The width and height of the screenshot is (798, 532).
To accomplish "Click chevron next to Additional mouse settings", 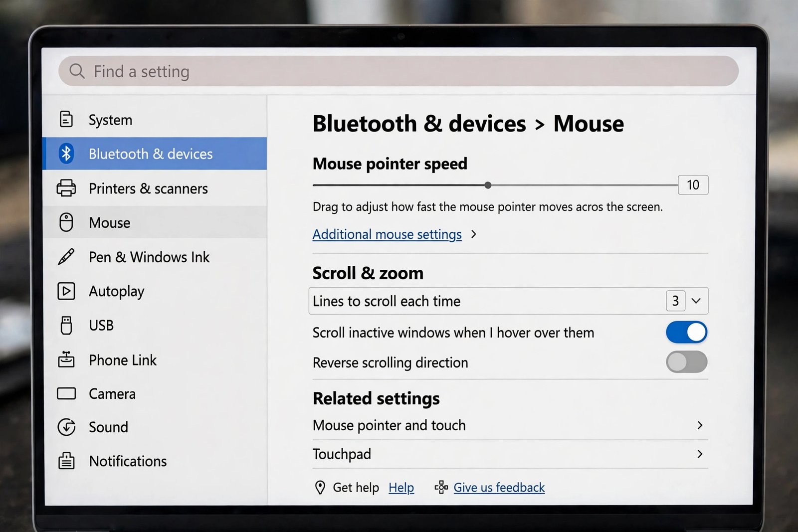I will click(x=474, y=234).
